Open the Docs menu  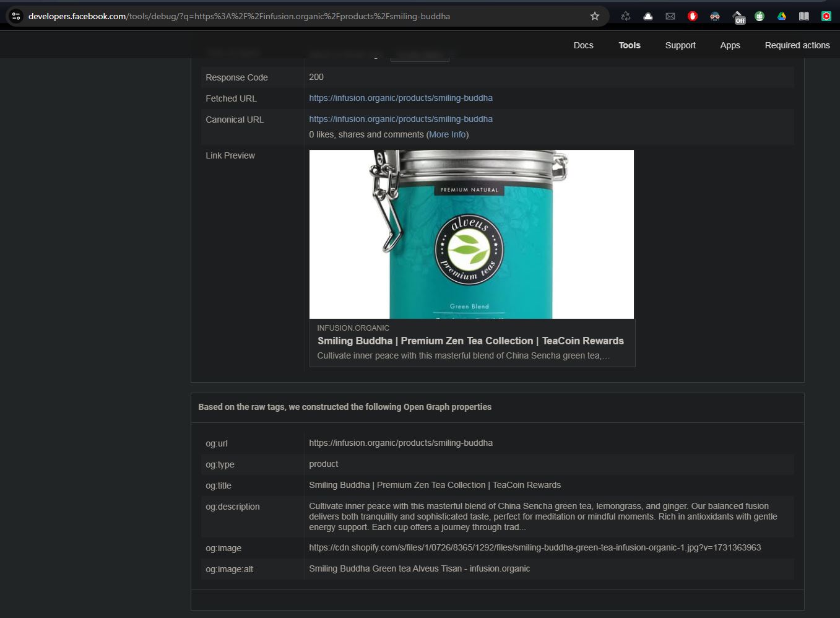[x=583, y=45]
